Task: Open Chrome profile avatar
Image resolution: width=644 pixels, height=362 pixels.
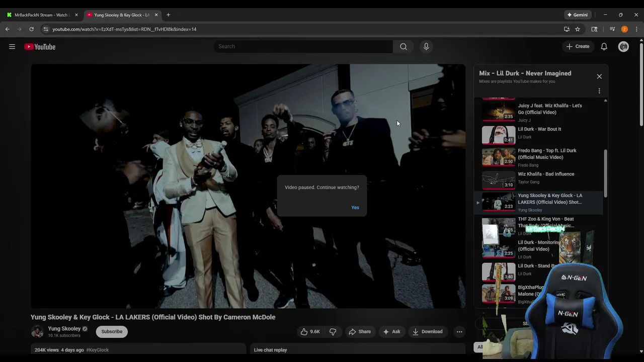Action: tap(624, 29)
